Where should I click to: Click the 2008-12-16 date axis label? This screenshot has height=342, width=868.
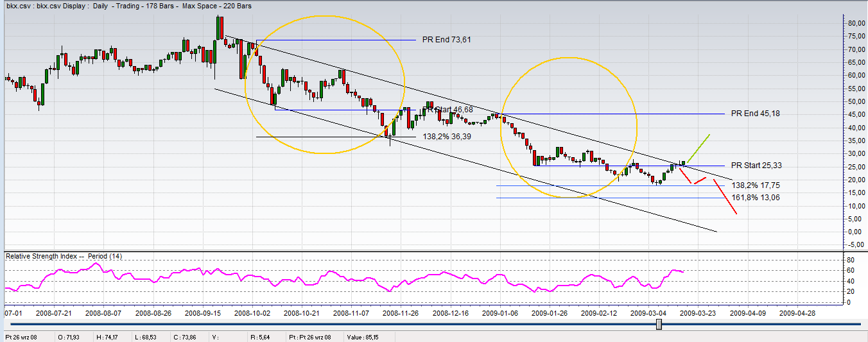(x=450, y=313)
